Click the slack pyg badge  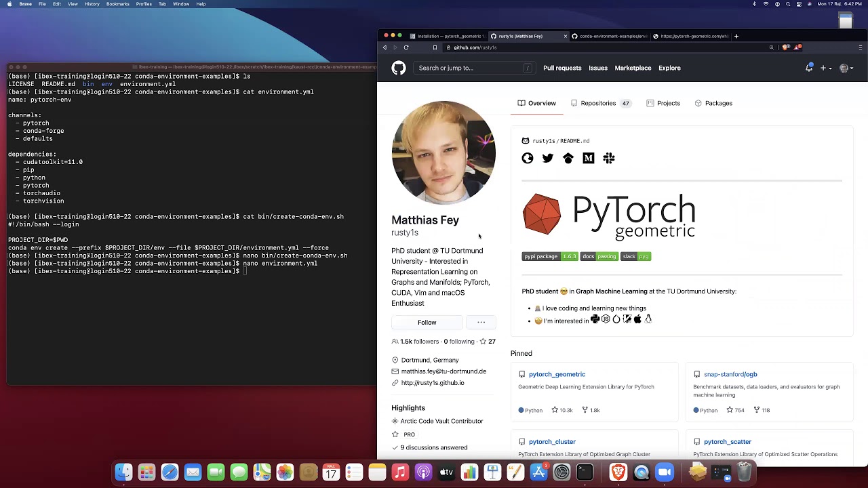click(x=636, y=256)
